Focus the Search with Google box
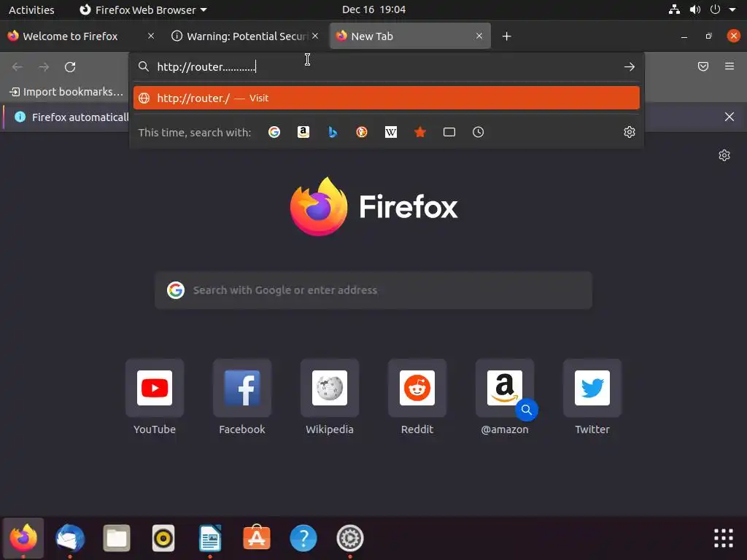The width and height of the screenshot is (747, 560). [x=373, y=290]
